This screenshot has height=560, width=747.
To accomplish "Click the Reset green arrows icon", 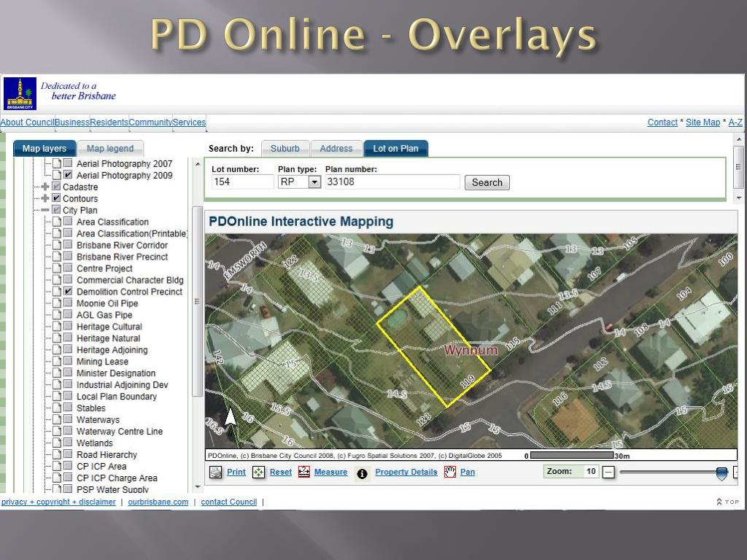I will click(258, 472).
